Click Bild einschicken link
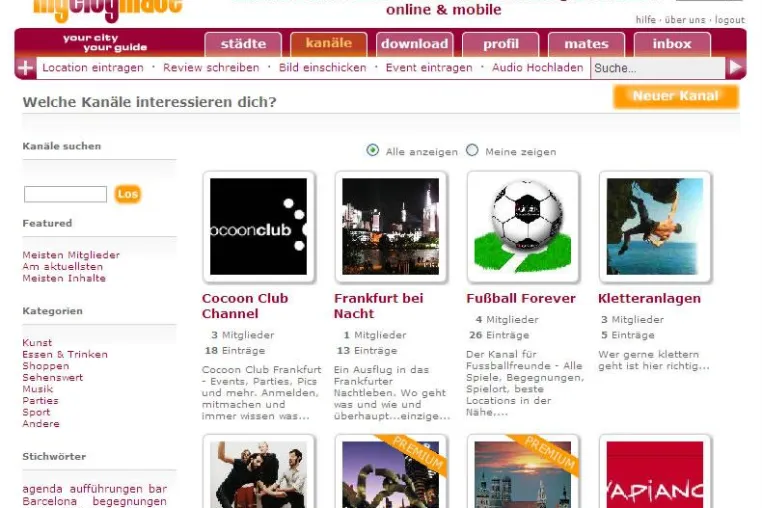Viewport: 762px width, 508px height. (322, 68)
